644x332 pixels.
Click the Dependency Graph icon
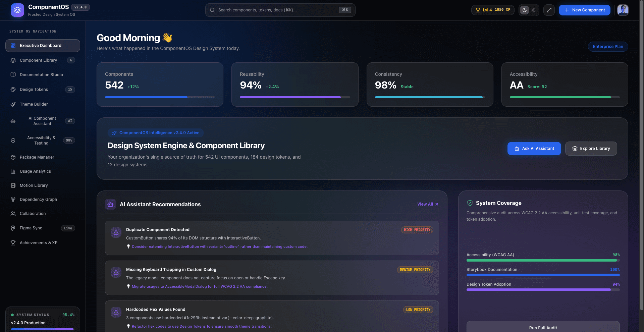click(13, 200)
